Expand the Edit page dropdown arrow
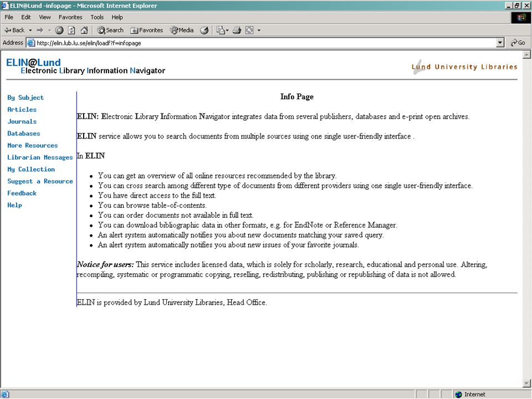Viewport: 532px width, 399px height. tap(259, 30)
